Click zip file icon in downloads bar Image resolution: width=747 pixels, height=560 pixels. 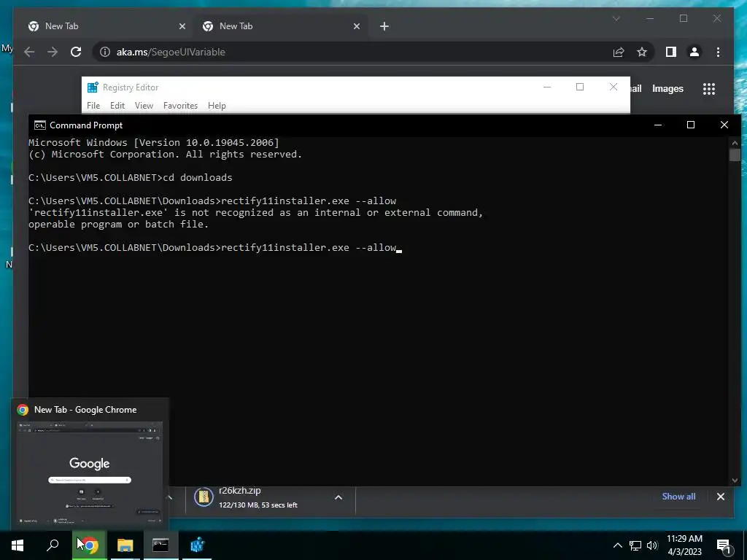tap(204, 497)
